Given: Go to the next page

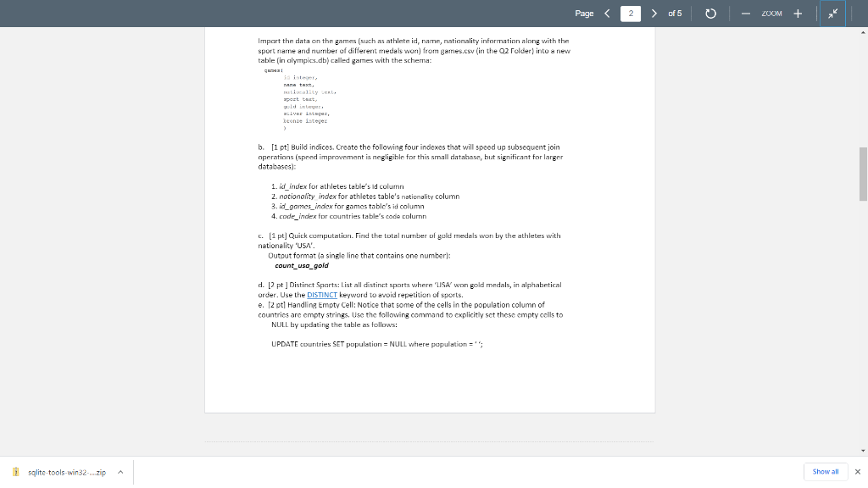Looking at the screenshot, I should pyautogui.click(x=654, y=14).
